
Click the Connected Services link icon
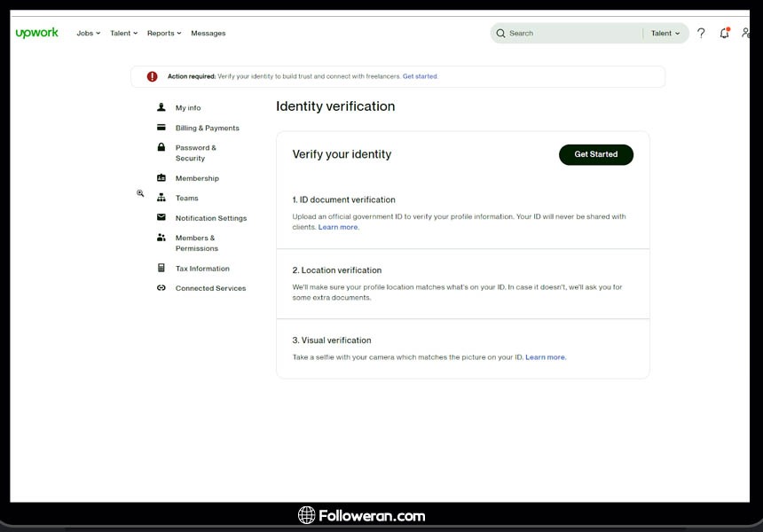pyautogui.click(x=161, y=288)
